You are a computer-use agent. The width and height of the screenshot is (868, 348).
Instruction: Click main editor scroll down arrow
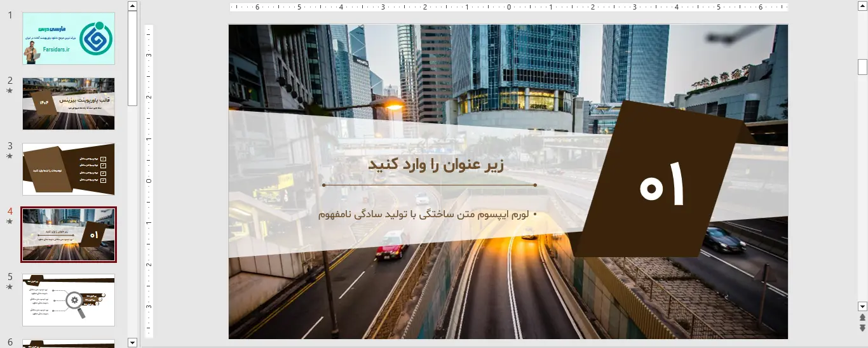pos(862,305)
